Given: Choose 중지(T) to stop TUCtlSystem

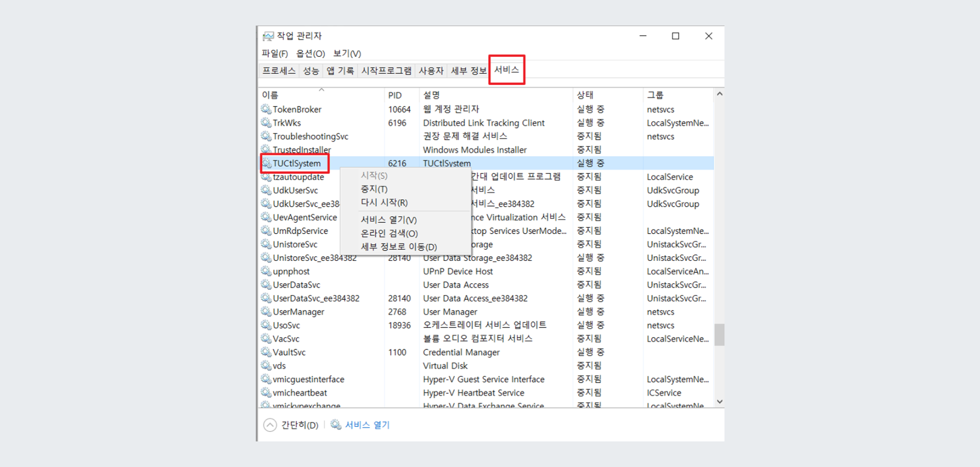Looking at the screenshot, I should [374, 189].
